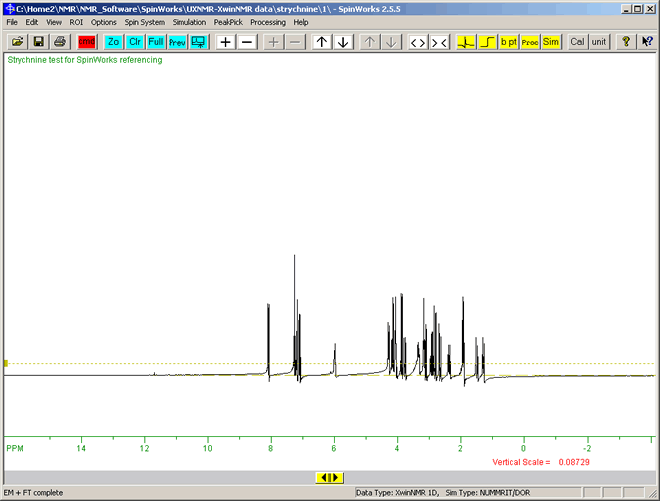Open the Simulation menu
Image resolution: width=660 pixels, height=501 pixels.
189,22
